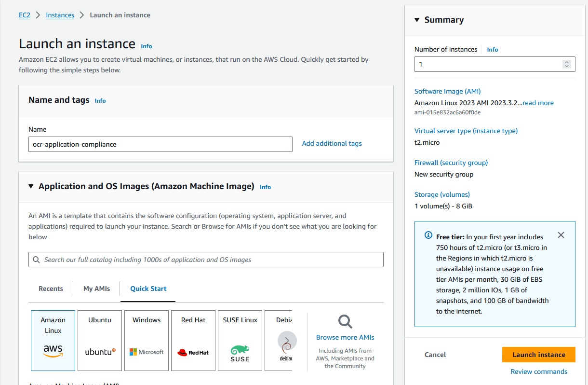Image resolution: width=588 pixels, height=385 pixels.
Task: Switch to the Recents tab
Action: tap(51, 289)
